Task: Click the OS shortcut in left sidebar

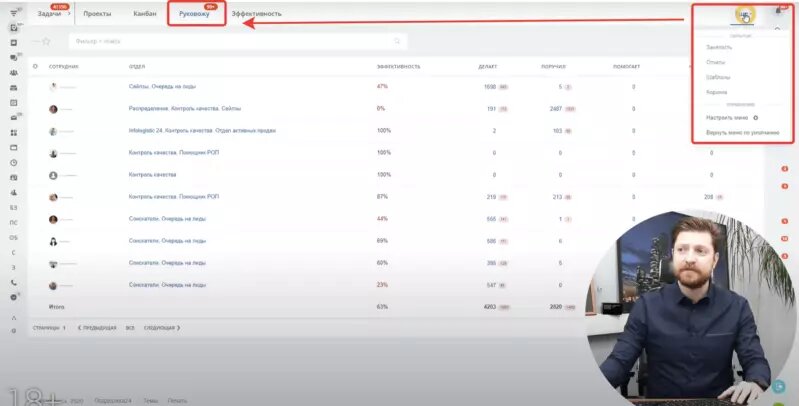Action: tap(14, 237)
